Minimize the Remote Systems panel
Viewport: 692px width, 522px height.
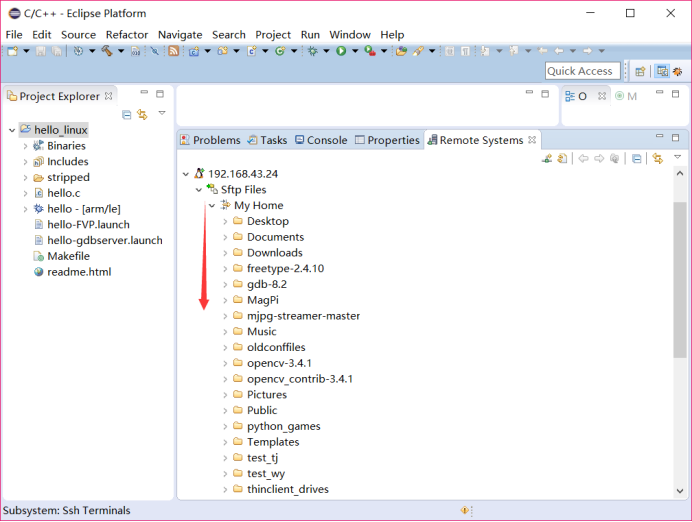click(x=659, y=137)
